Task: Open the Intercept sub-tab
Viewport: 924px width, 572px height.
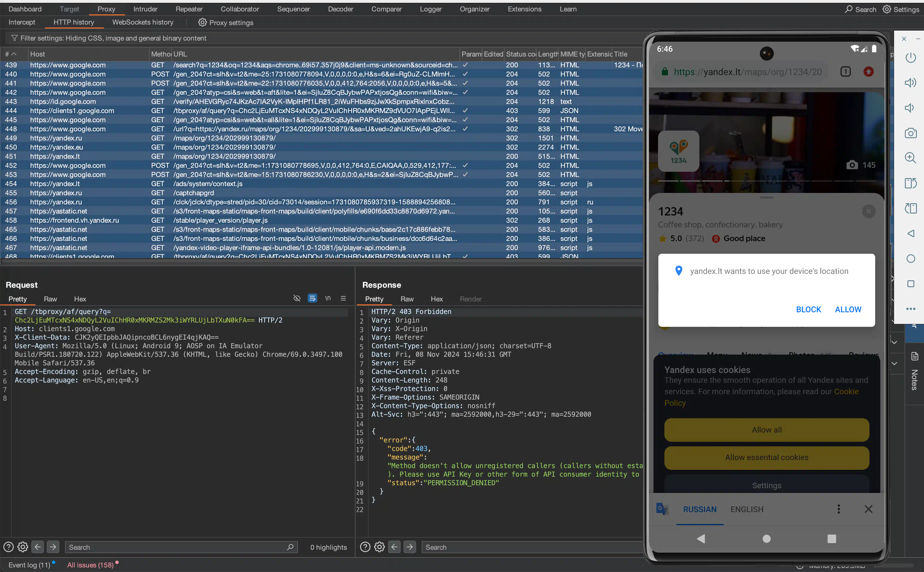Action: pos(22,22)
